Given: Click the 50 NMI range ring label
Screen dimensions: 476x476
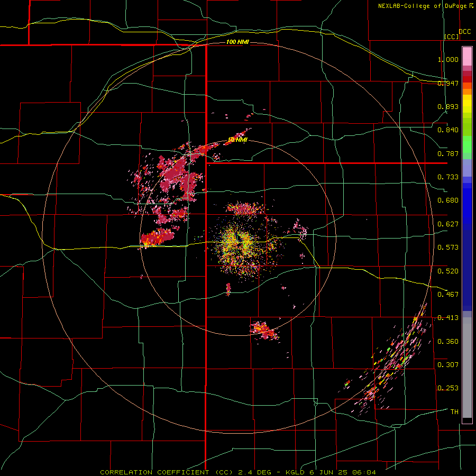Looking at the screenshot, I should (x=237, y=140).
